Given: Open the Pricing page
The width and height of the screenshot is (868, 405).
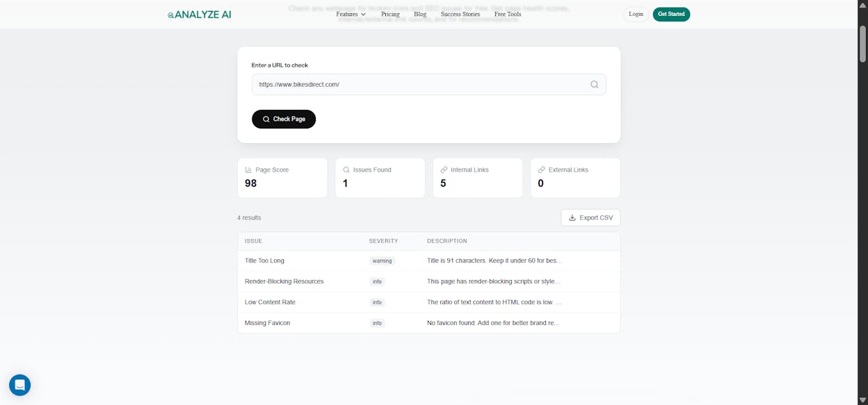Looking at the screenshot, I should point(390,14).
